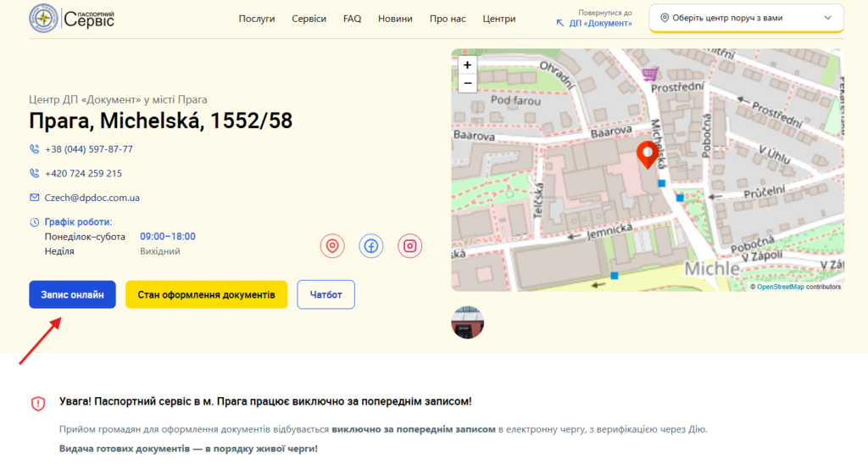
Task: Open the Про нас page
Action: (x=448, y=19)
